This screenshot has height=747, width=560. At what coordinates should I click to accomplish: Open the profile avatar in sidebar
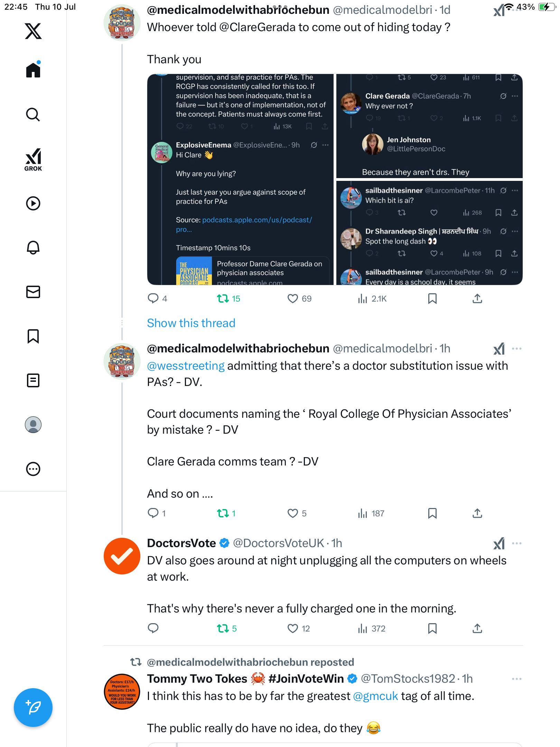pos(33,425)
